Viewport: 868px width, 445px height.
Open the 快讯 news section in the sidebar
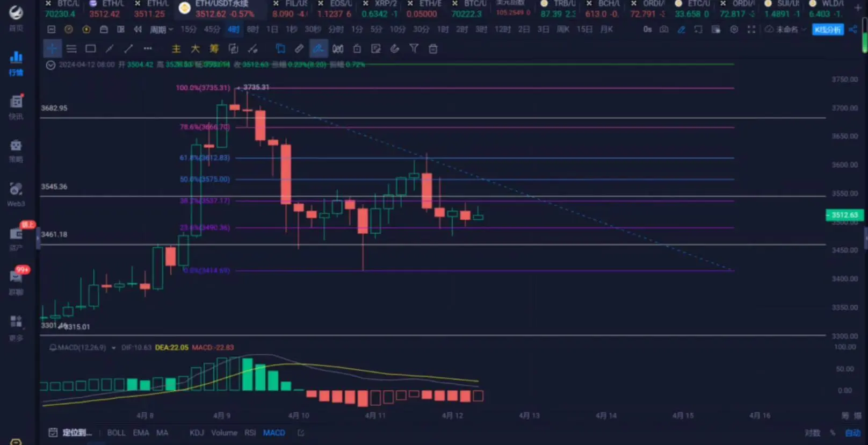(16, 106)
